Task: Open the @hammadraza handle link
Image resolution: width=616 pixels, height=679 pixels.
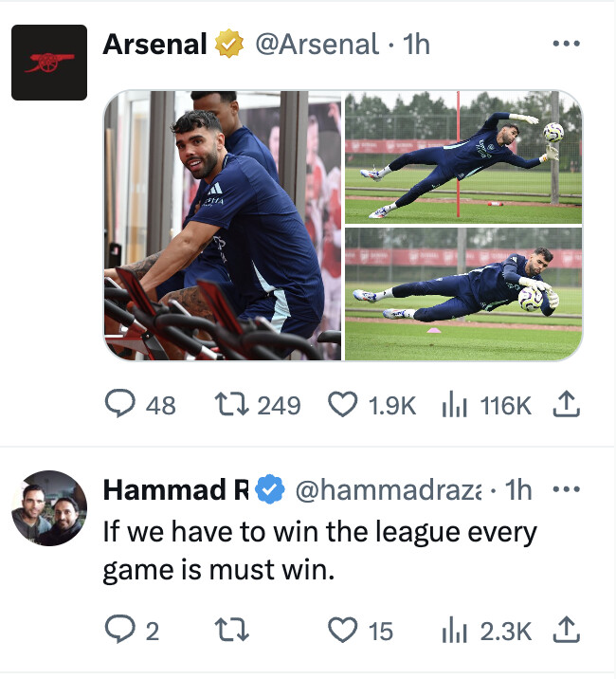Action: tap(389, 490)
